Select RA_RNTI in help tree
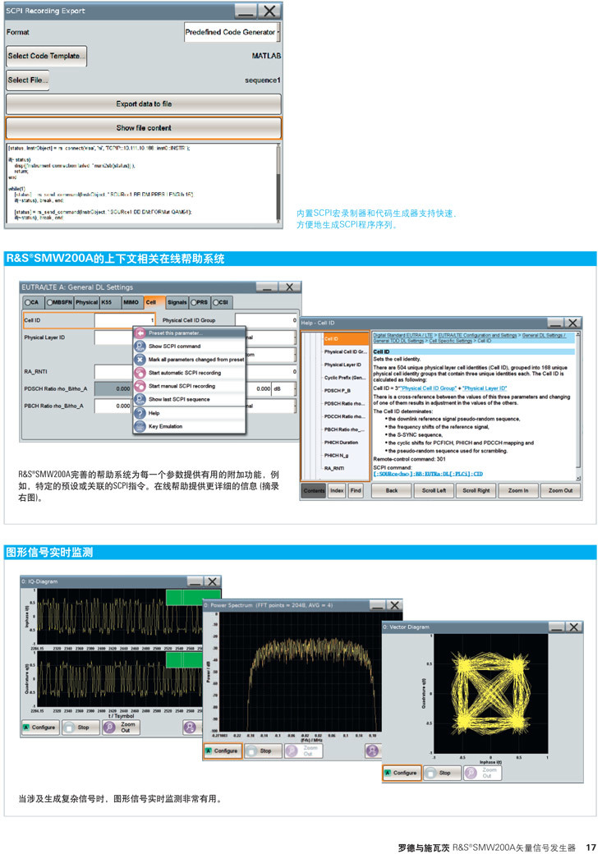Viewport: 616px width, 854px height. point(334,468)
